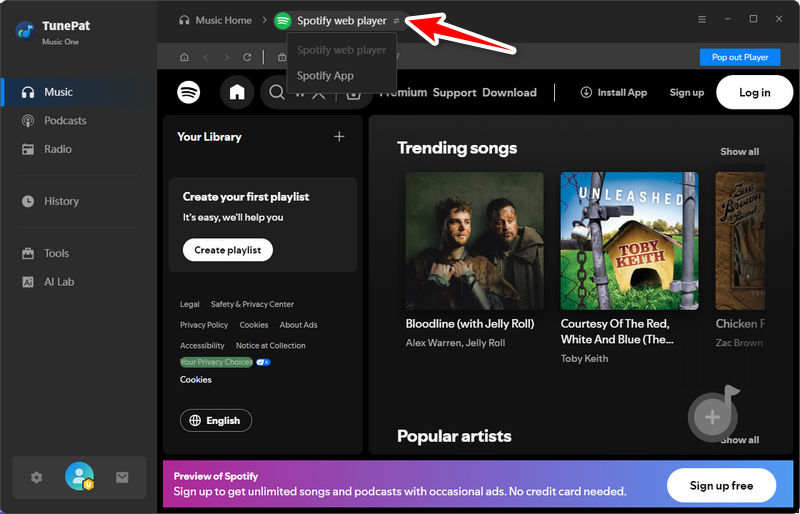Screen dimensions: 800x514
Task: Open Your Privacy Choices link
Action: point(216,362)
